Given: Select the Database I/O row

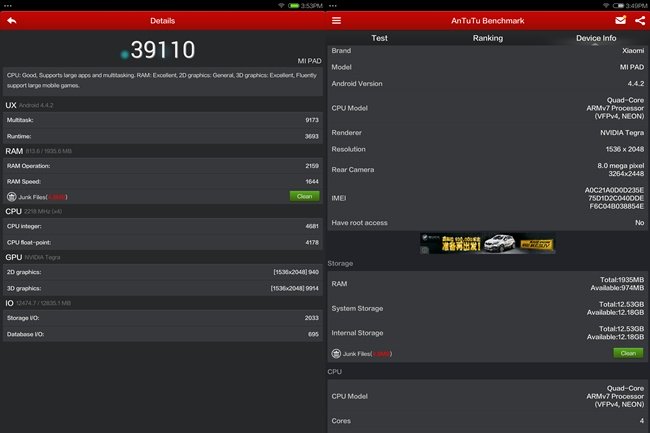Looking at the screenshot, I should tap(162, 334).
